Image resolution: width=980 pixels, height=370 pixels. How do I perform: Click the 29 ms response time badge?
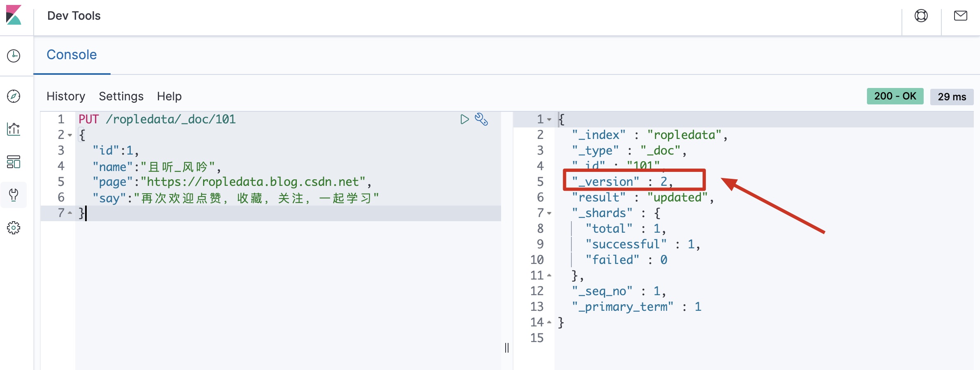[952, 97]
